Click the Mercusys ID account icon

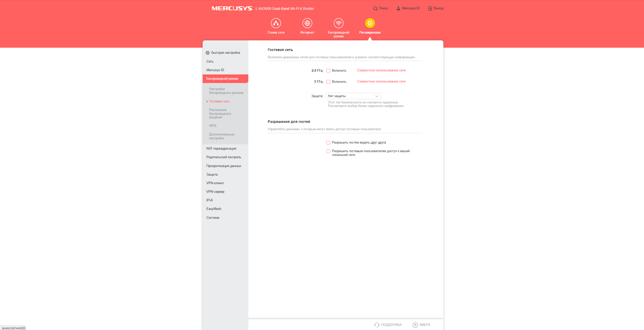click(398, 9)
